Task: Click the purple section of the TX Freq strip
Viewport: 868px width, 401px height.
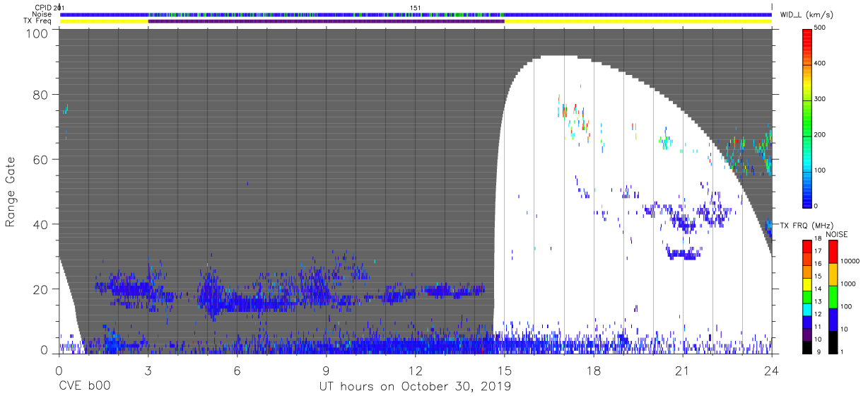Action: [326, 21]
